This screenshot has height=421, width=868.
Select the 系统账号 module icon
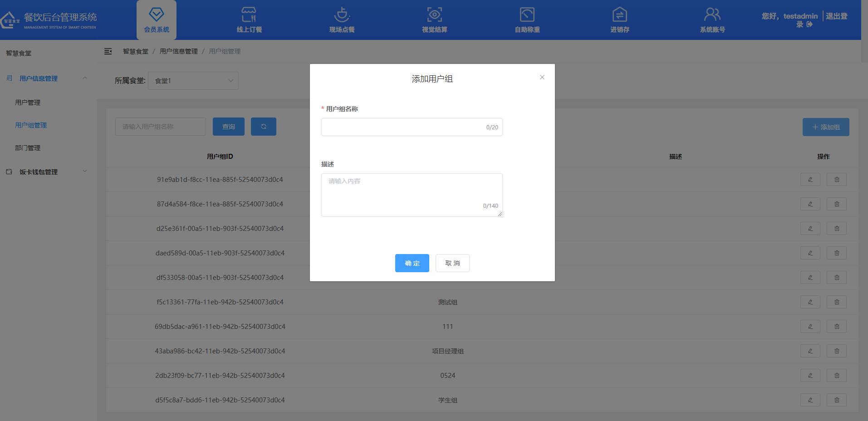tap(712, 20)
